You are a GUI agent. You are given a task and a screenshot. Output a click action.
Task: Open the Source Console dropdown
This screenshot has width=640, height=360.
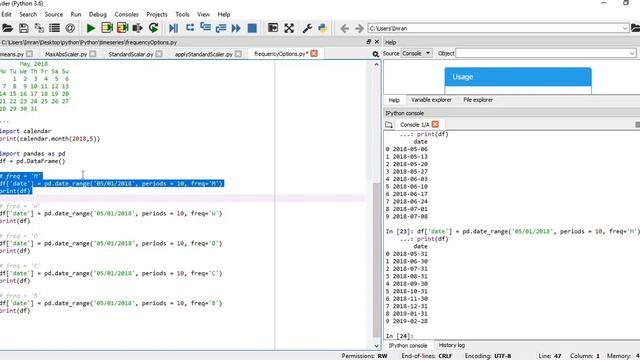tap(416, 53)
